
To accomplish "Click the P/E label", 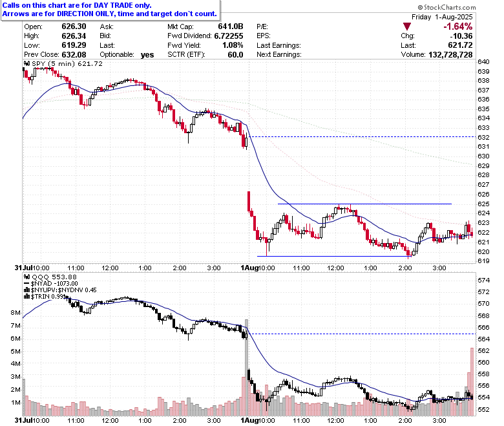I will tap(262, 27).
